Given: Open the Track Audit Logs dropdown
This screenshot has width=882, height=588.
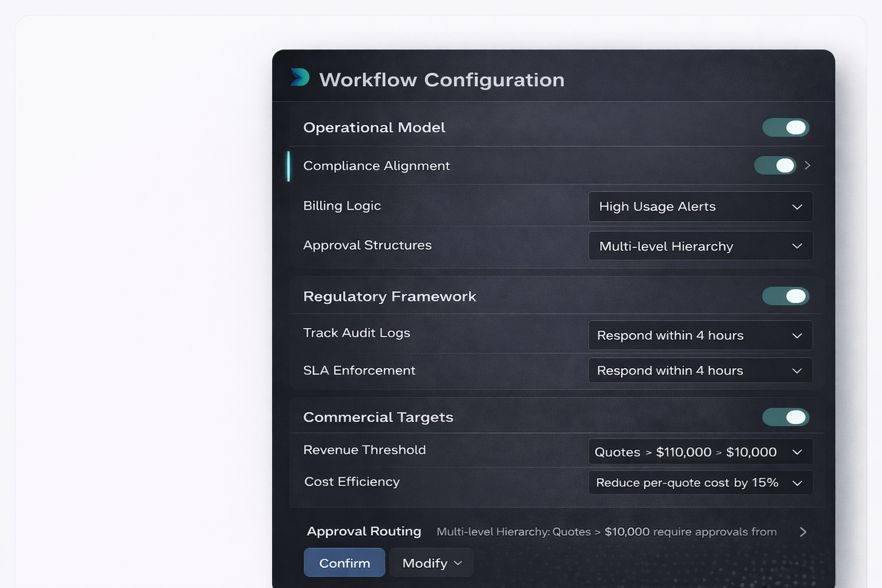Looking at the screenshot, I should tap(700, 335).
